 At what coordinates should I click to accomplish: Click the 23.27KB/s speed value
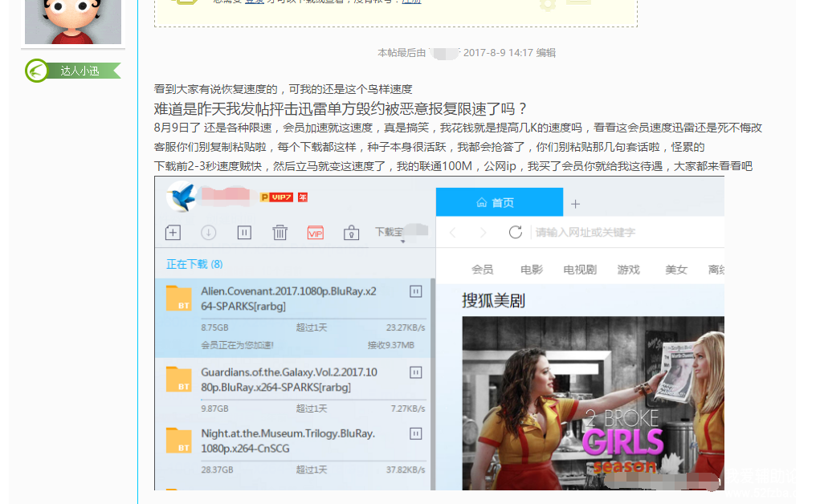(406, 327)
